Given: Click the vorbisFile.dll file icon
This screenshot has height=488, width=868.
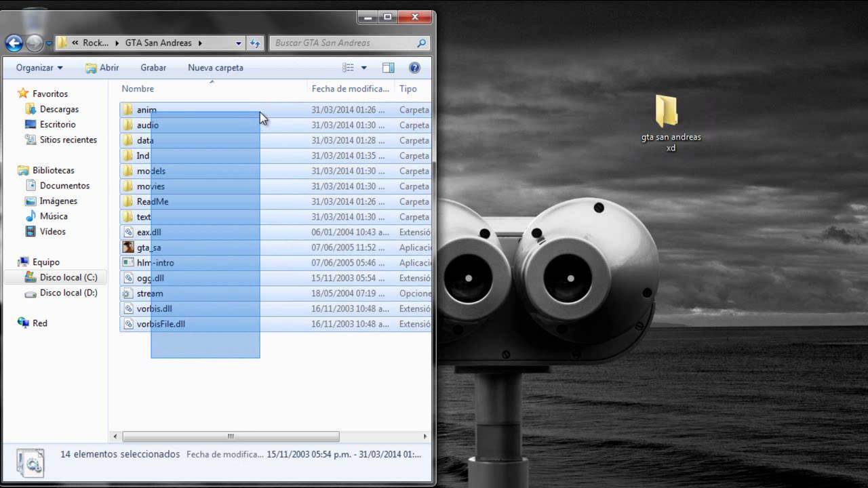Looking at the screenshot, I should (128, 324).
